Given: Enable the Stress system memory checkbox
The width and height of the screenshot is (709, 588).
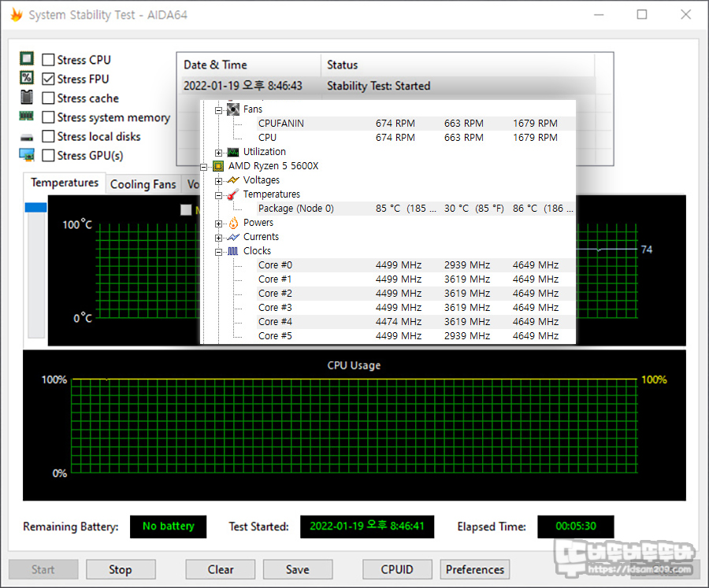Looking at the screenshot, I should (48, 117).
